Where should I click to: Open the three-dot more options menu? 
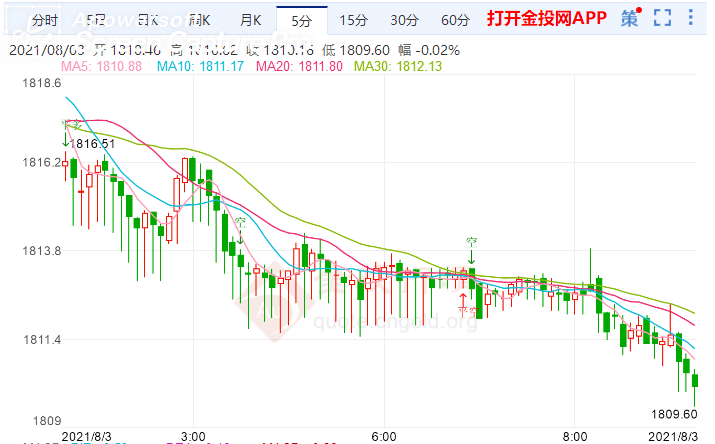(691, 17)
